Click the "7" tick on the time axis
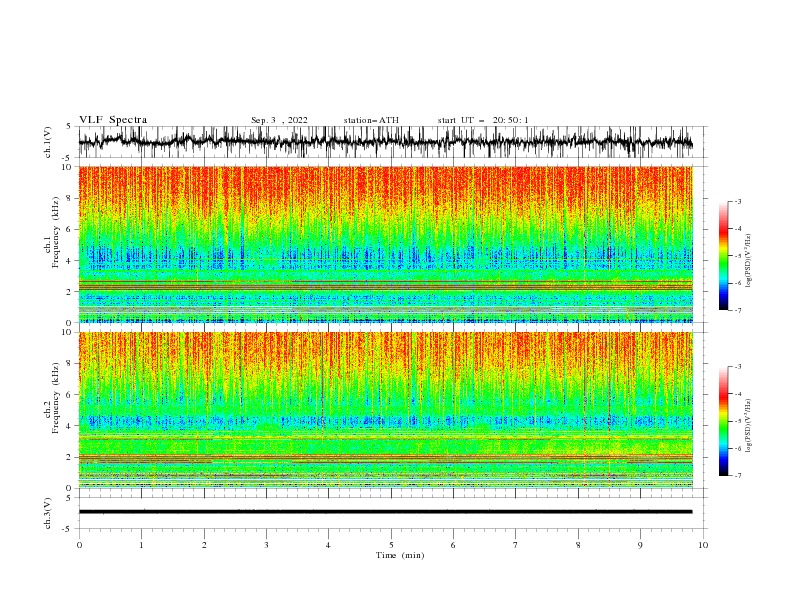Screen dimensions: 792x612 click(x=516, y=545)
